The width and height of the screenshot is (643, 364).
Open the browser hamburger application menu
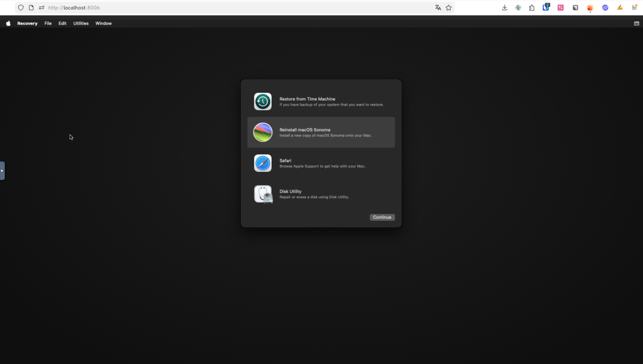pos(634,8)
